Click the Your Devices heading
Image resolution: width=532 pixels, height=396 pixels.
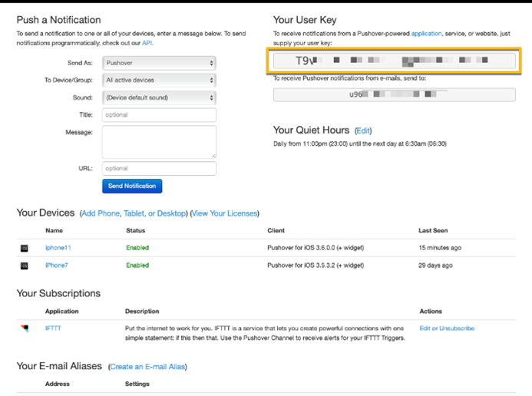click(x=45, y=213)
